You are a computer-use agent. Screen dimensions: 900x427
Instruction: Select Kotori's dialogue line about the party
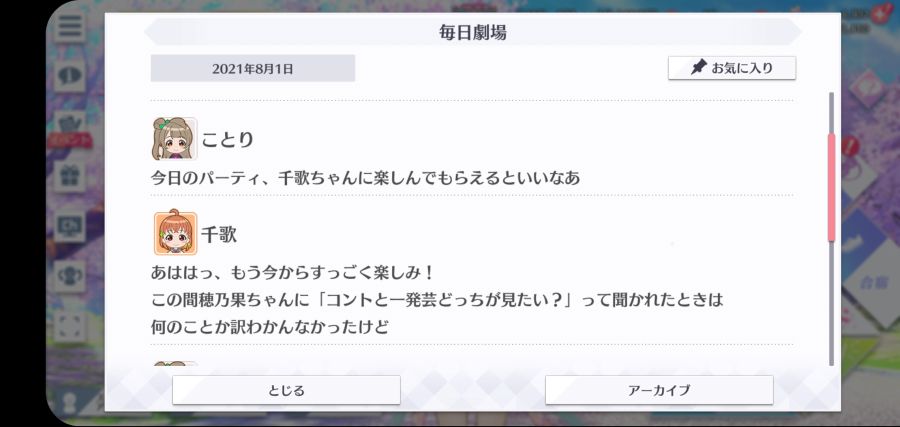[365, 178]
